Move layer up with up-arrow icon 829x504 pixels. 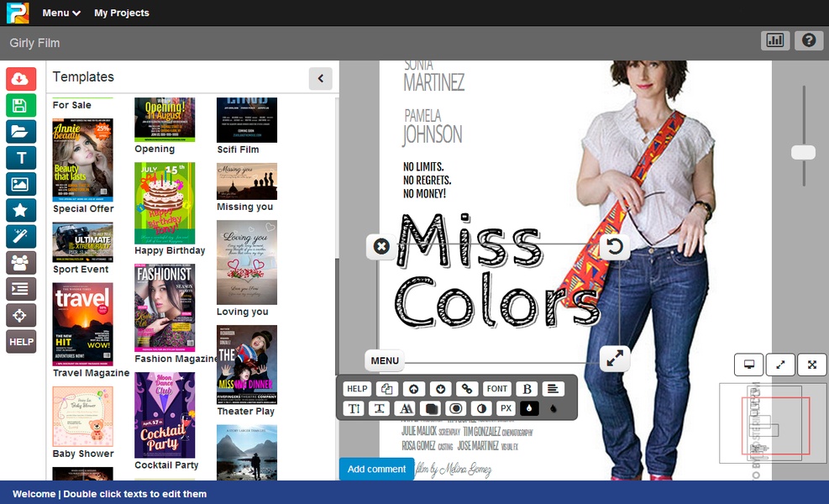[413, 389]
